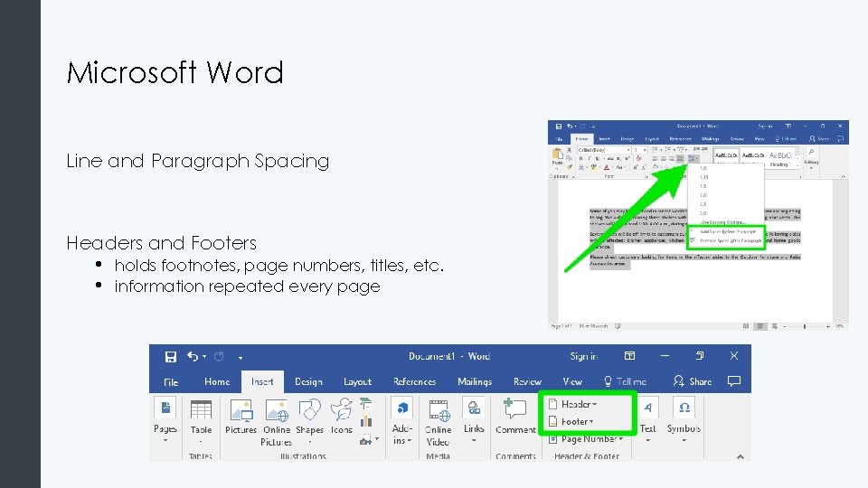Switch to Read Mode in upper Word status bar
The width and height of the screenshot is (868, 488).
tap(746, 326)
